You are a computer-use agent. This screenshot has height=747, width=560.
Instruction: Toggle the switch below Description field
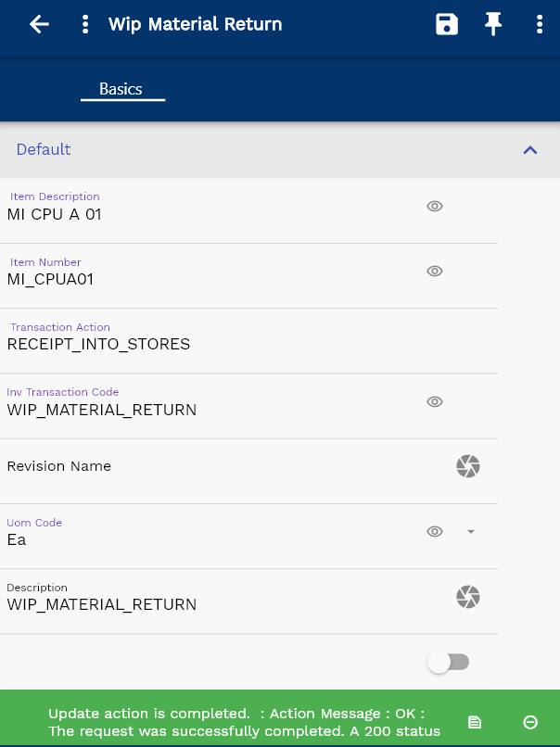[x=448, y=662]
